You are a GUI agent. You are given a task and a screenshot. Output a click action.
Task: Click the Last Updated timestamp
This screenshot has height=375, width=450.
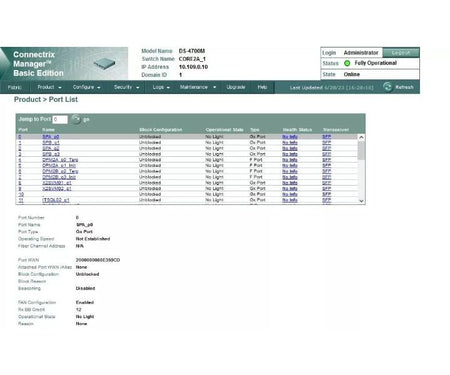(349, 87)
